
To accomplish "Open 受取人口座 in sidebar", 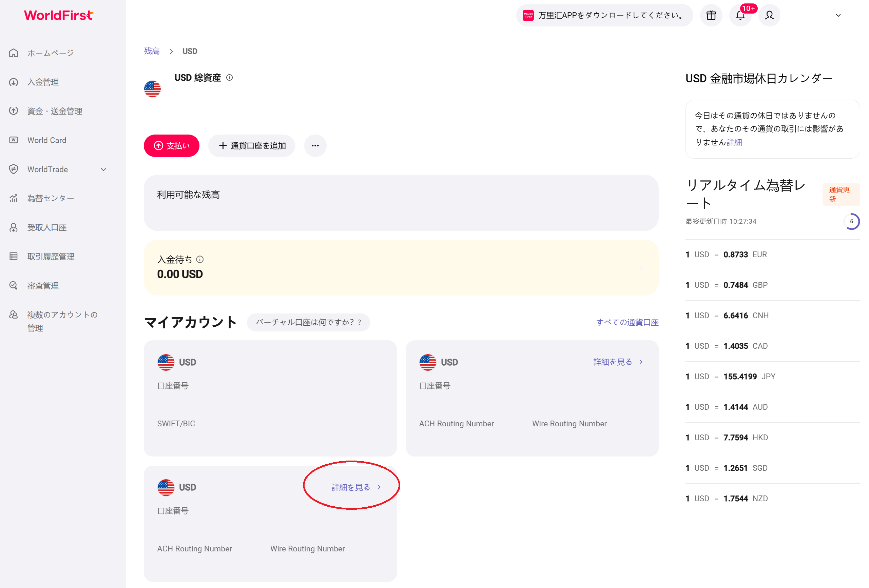I will coord(47,227).
